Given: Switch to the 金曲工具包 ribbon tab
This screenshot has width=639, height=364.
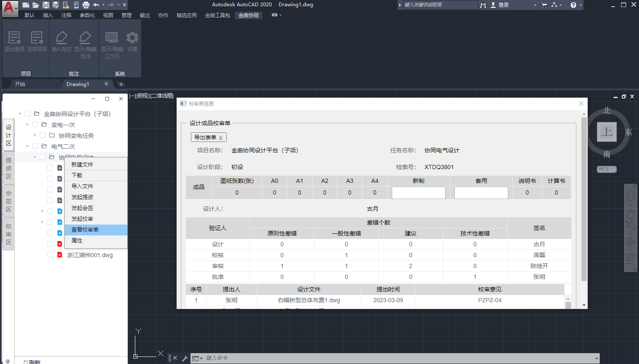Looking at the screenshot, I should coord(217,15).
